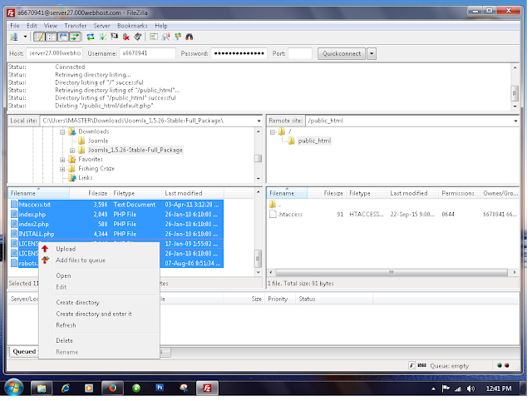This screenshot has height=401, width=532.
Task: Toggle the remote directory tree display
Action: [63, 37]
